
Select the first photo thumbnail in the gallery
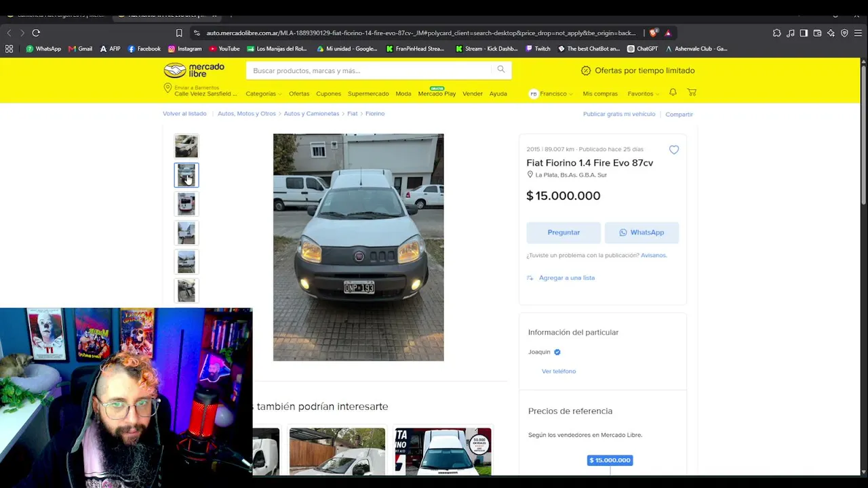pyautogui.click(x=186, y=146)
